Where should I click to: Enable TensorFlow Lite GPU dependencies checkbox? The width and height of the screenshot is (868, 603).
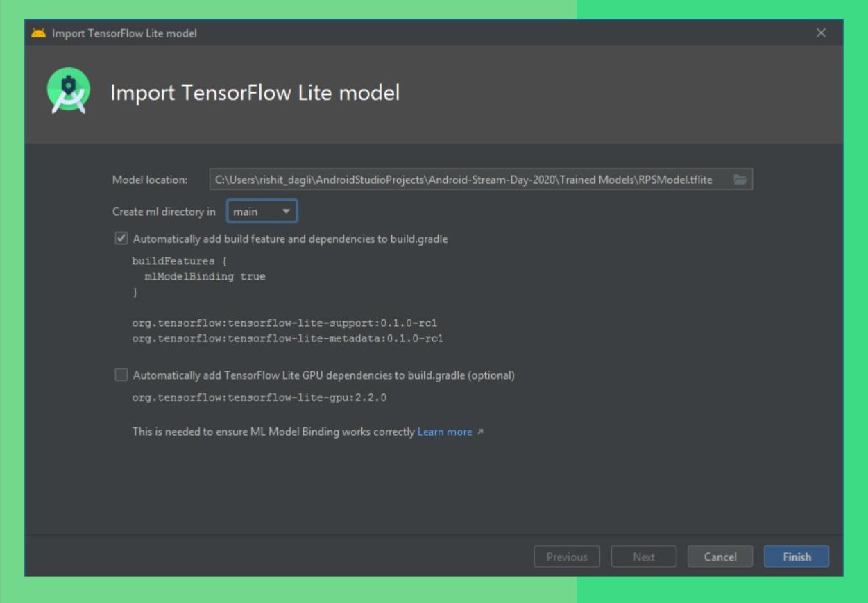pyautogui.click(x=121, y=375)
